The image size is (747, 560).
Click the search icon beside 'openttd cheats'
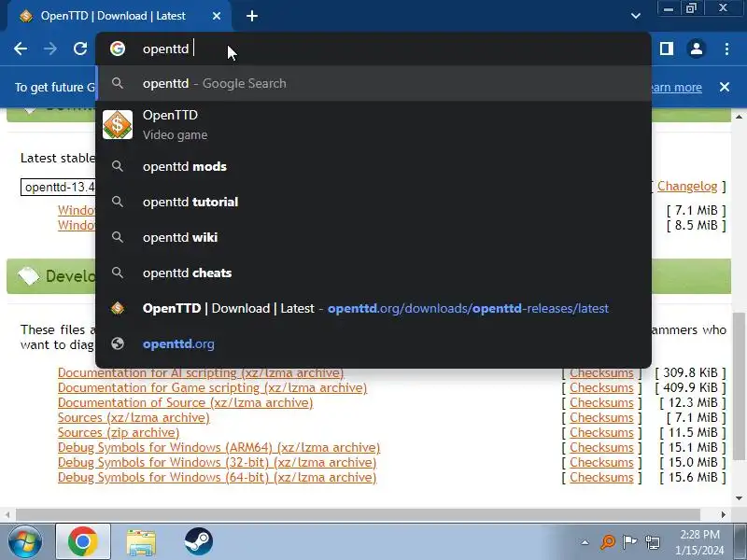coord(118,273)
